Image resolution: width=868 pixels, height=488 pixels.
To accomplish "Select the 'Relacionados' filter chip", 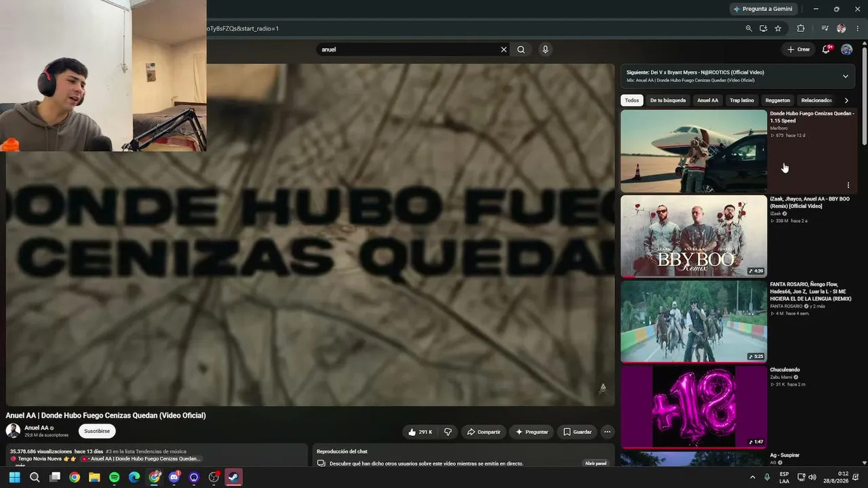I will click(x=816, y=100).
